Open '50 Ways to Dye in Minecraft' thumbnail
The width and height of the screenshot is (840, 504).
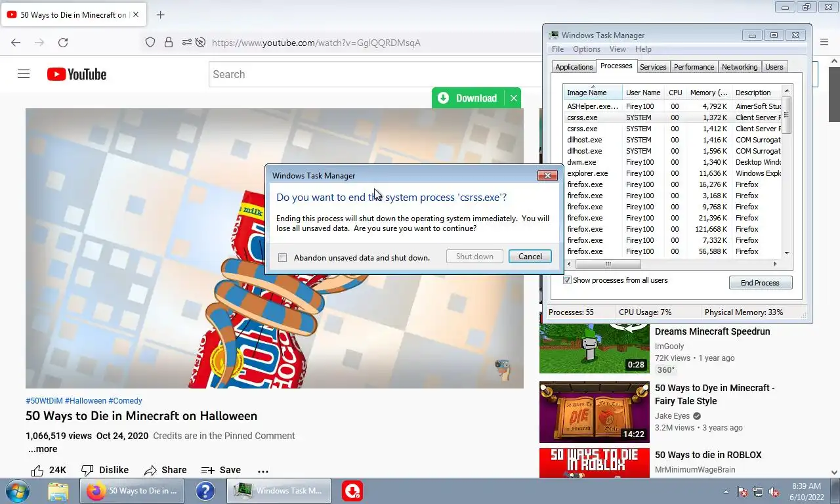coord(595,412)
